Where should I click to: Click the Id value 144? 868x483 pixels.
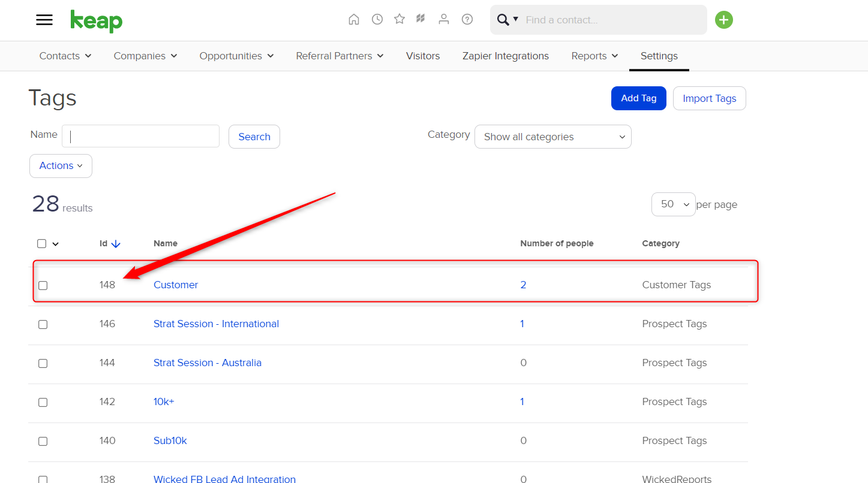click(107, 363)
